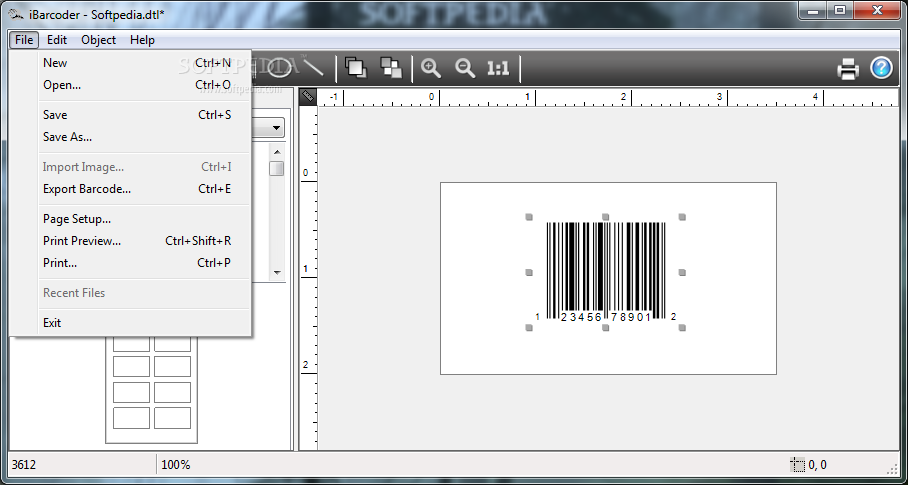Reset zoom with the 1:1 button
Image resolution: width=908 pixels, height=485 pixels.
click(x=498, y=69)
